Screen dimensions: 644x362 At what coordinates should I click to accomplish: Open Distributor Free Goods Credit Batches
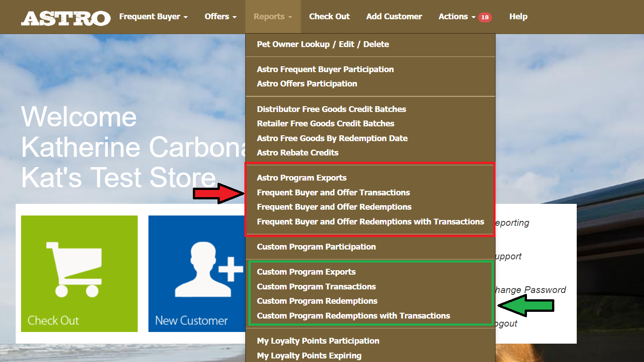tap(331, 109)
